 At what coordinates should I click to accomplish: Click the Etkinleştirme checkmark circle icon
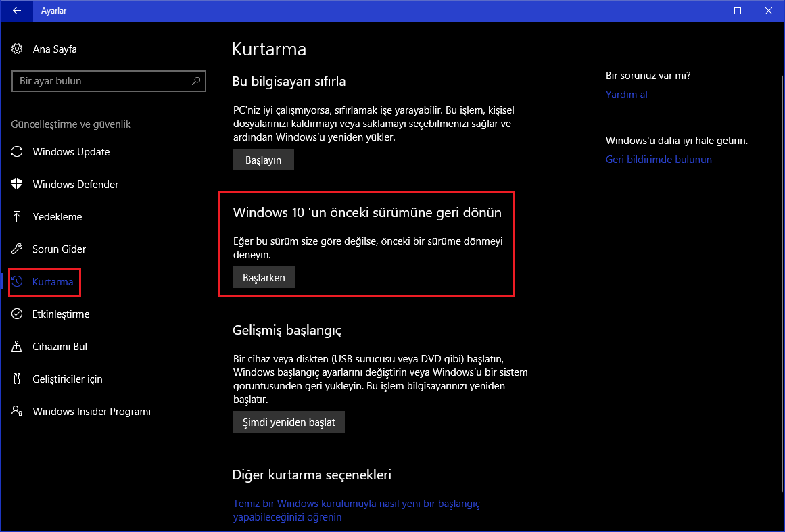click(x=17, y=314)
